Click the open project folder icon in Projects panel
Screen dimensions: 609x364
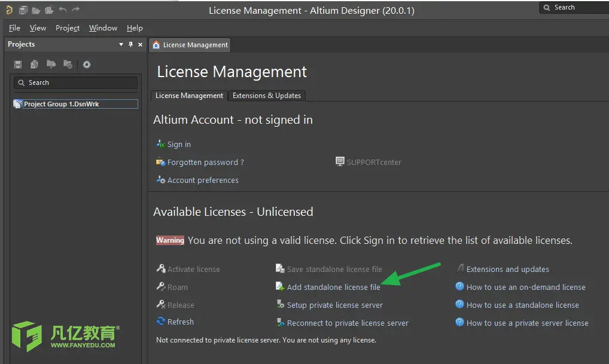51,64
